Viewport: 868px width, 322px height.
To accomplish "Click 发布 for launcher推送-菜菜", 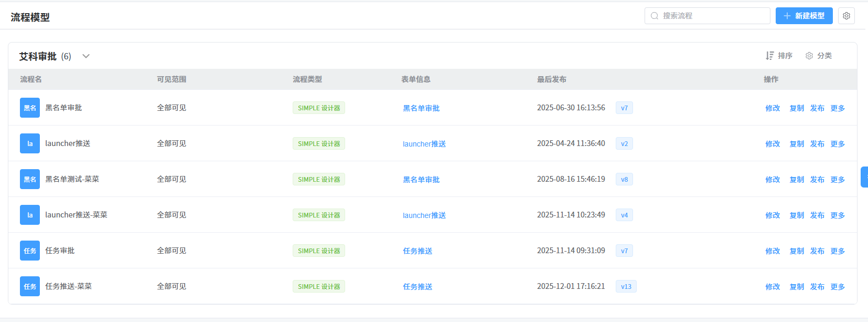I will [817, 215].
